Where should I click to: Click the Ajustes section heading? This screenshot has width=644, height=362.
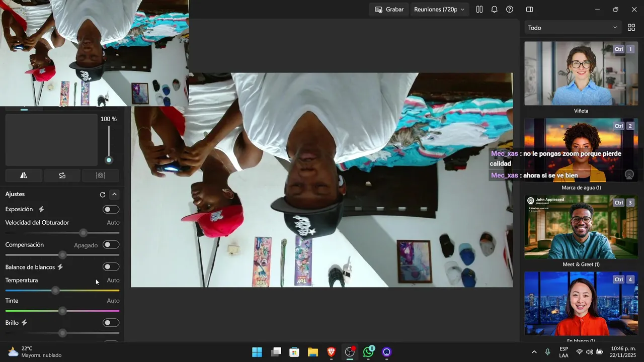point(15,194)
